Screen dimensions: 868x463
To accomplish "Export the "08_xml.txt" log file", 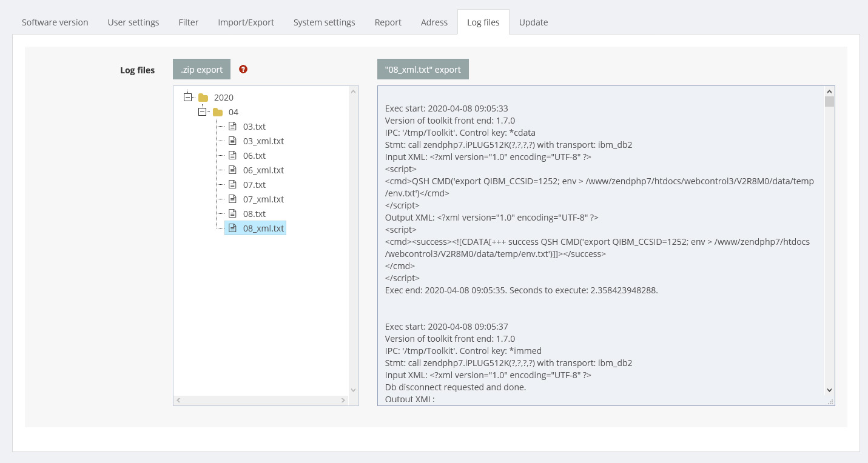I will tap(423, 69).
